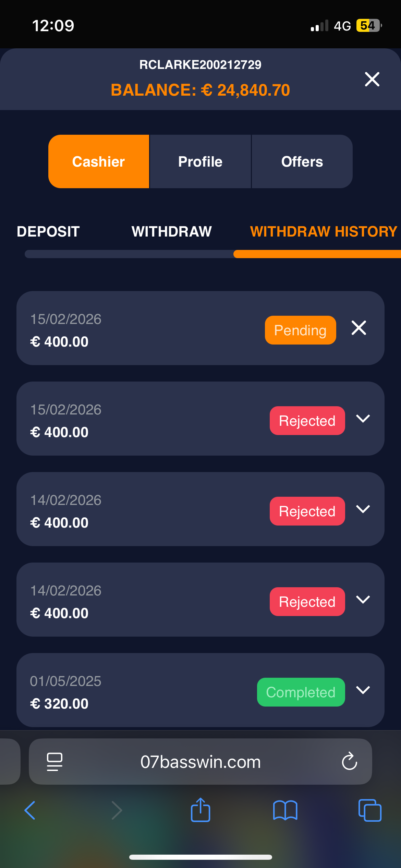Viewport: 401px width, 868px height.
Task: Close the cashier account panel
Action: 372,79
